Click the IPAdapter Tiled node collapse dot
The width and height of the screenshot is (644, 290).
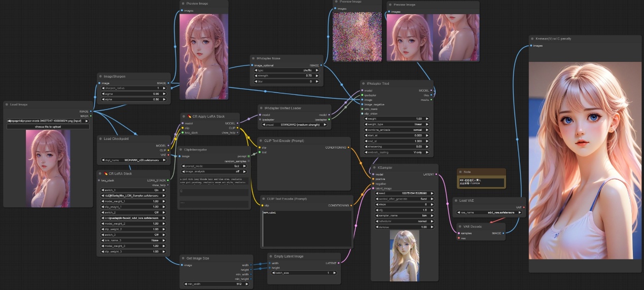(x=364, y=83)
